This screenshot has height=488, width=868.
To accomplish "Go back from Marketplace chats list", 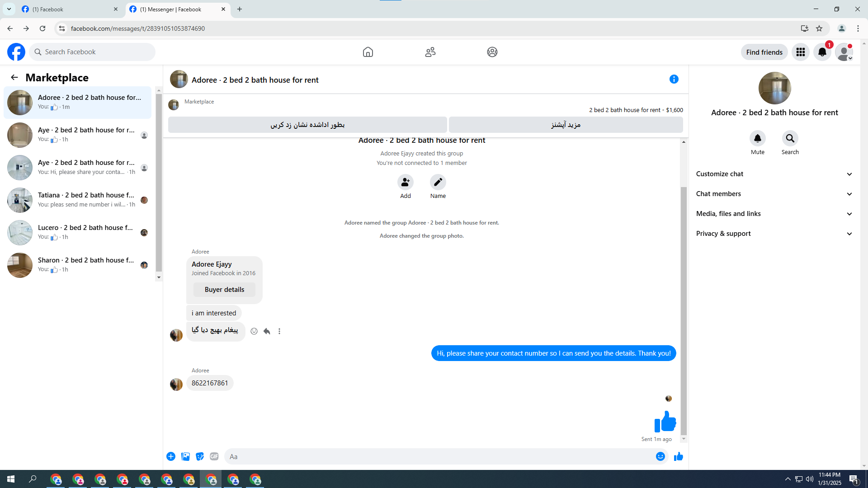I will coord(14,77).
